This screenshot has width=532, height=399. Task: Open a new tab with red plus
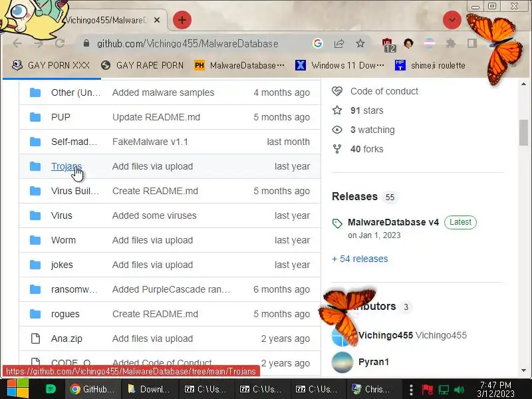tap(182, 20)
